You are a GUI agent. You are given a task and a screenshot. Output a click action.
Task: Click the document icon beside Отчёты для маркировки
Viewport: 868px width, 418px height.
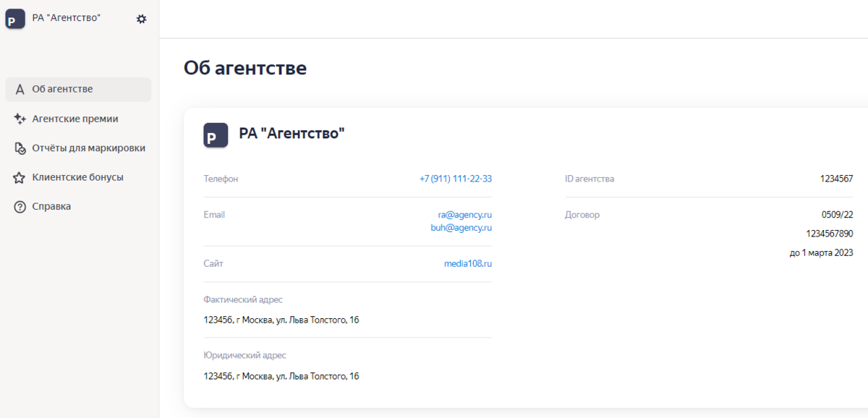pos(20,148)
